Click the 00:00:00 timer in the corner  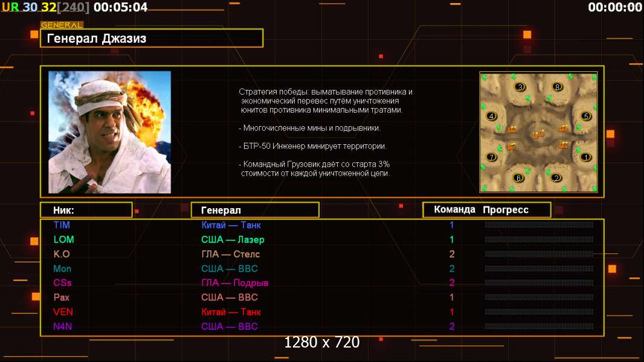click(x=615, y=7)
